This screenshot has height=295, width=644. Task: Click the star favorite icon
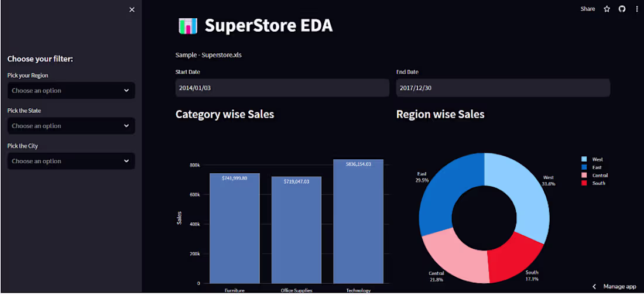click(x=607, y=9)
